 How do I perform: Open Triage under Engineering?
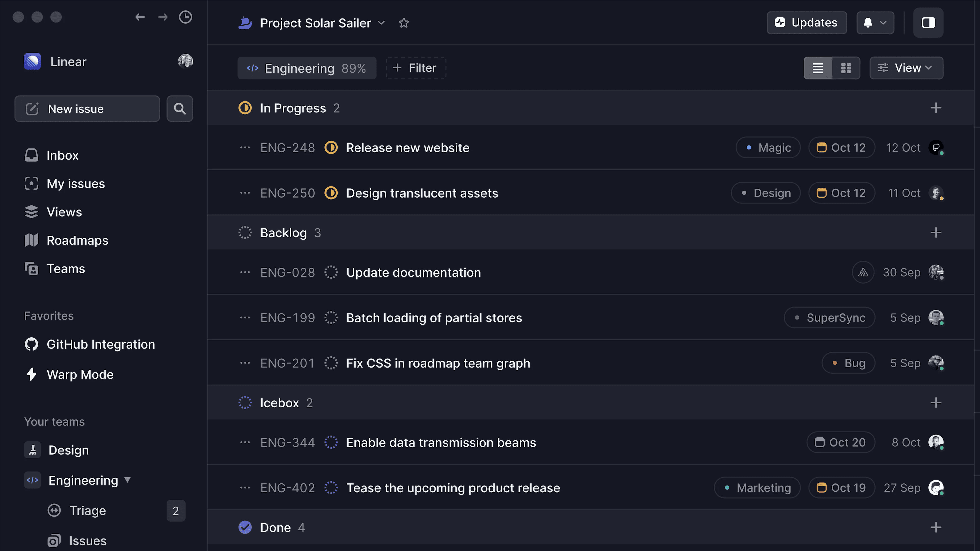77,511
